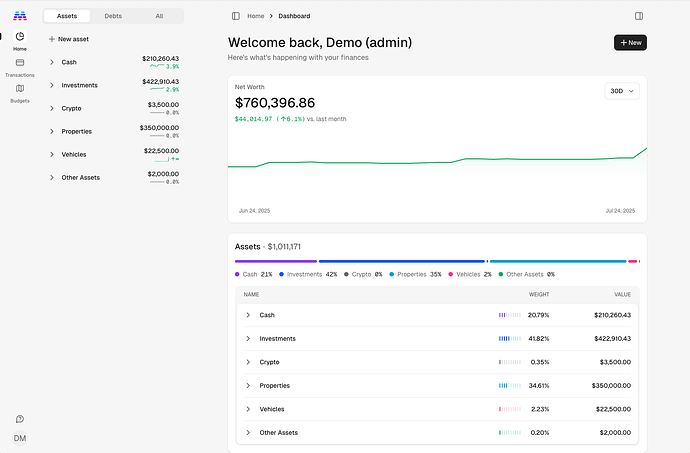Switch to the All tab
This screenshot has width=690, height=453.
159,16
